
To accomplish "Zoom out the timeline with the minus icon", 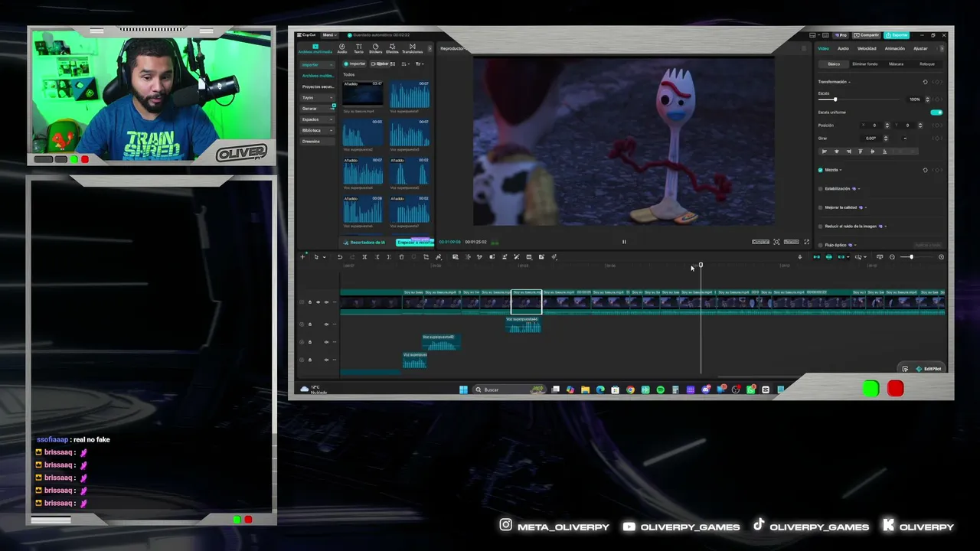I will pos(892,257).
